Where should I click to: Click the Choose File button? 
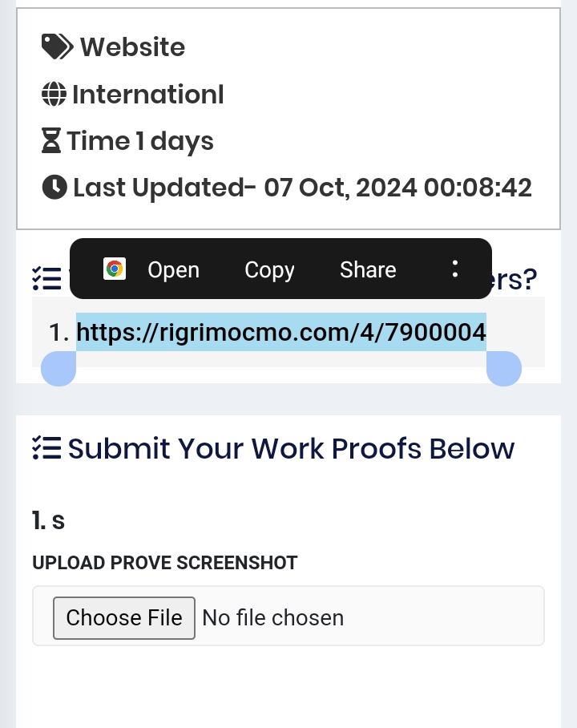pos(124,618)
